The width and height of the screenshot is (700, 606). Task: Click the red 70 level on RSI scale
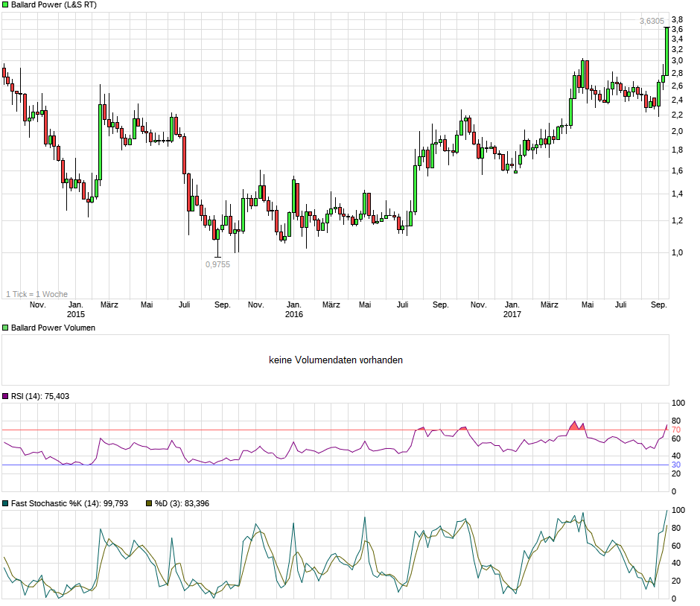pyautogui.click(x=676, y=430)
